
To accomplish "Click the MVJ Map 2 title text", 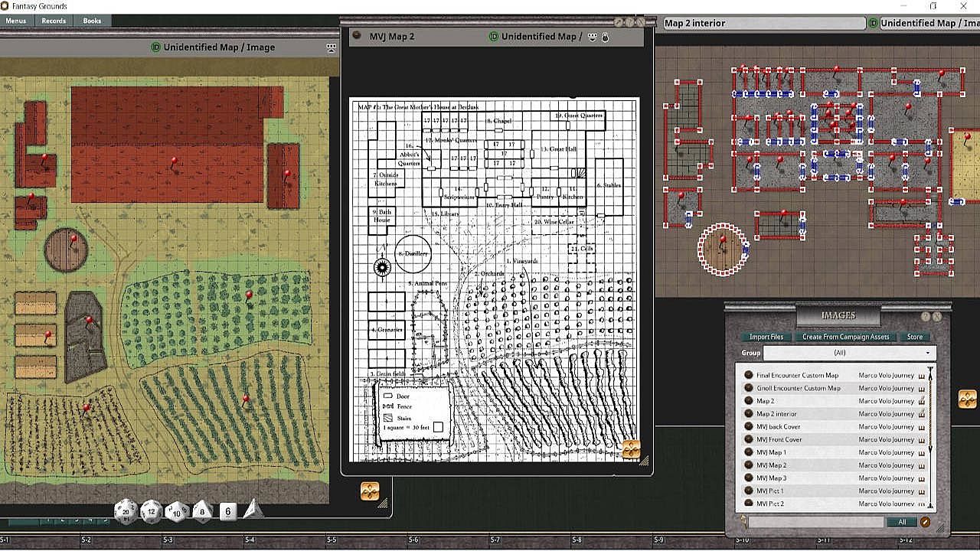I will (x=392, y=37).
